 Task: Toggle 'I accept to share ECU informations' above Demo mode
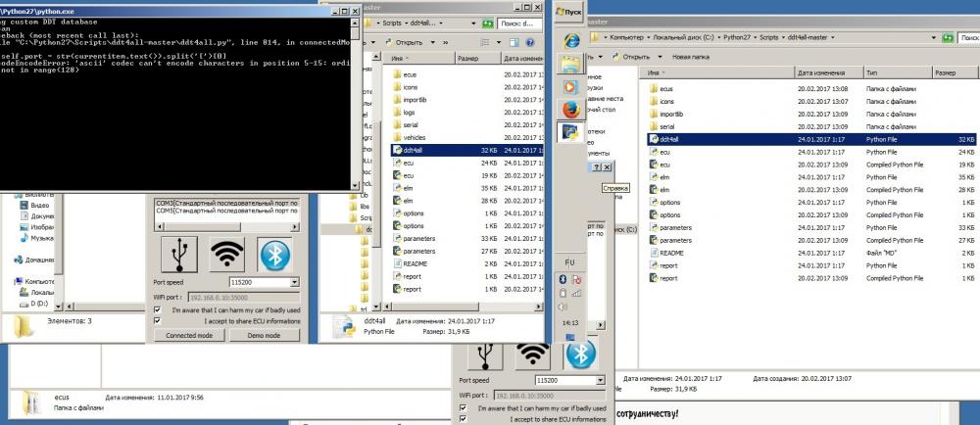point(158,321)
